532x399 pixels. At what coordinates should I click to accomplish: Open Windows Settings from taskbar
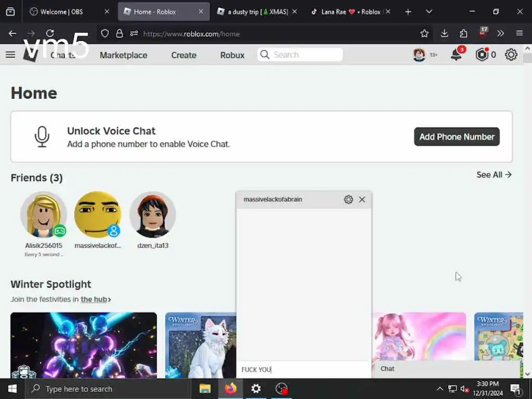pyautogui.click(x=256, y=389)
